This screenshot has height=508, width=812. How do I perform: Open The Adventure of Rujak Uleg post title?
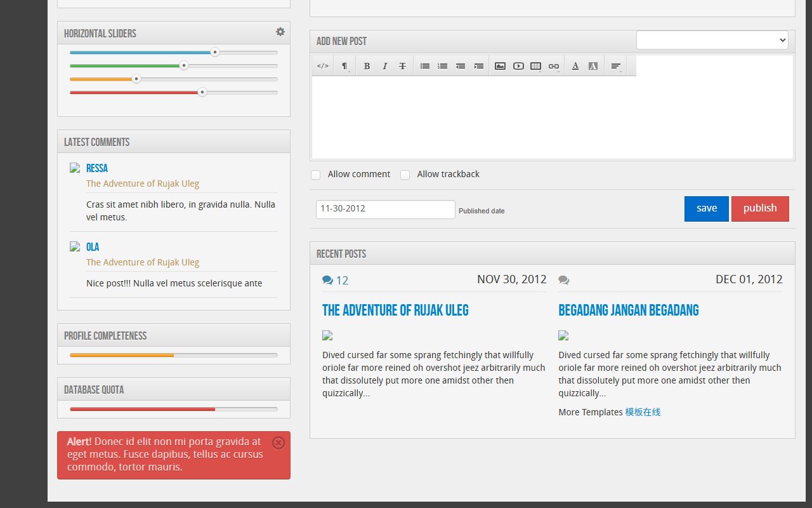[395, 311]
